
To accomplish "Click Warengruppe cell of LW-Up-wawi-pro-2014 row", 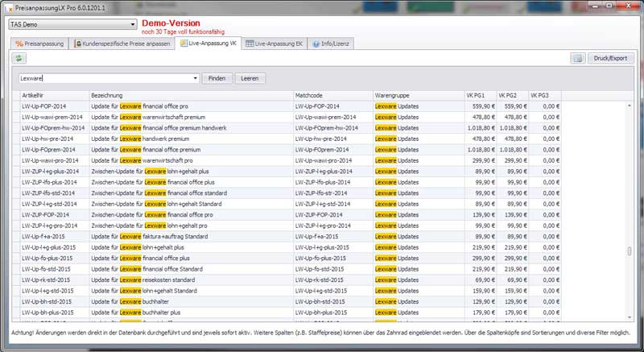I will (419, 160).
